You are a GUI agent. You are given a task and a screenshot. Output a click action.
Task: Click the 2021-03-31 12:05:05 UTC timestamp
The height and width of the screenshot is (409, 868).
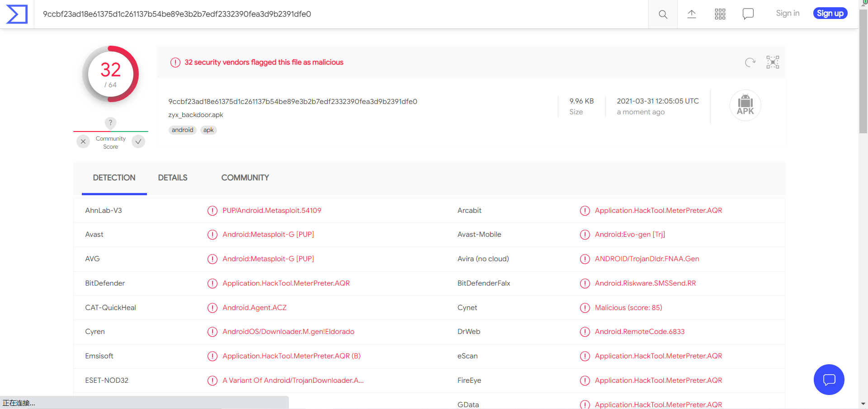pos(658,101)
